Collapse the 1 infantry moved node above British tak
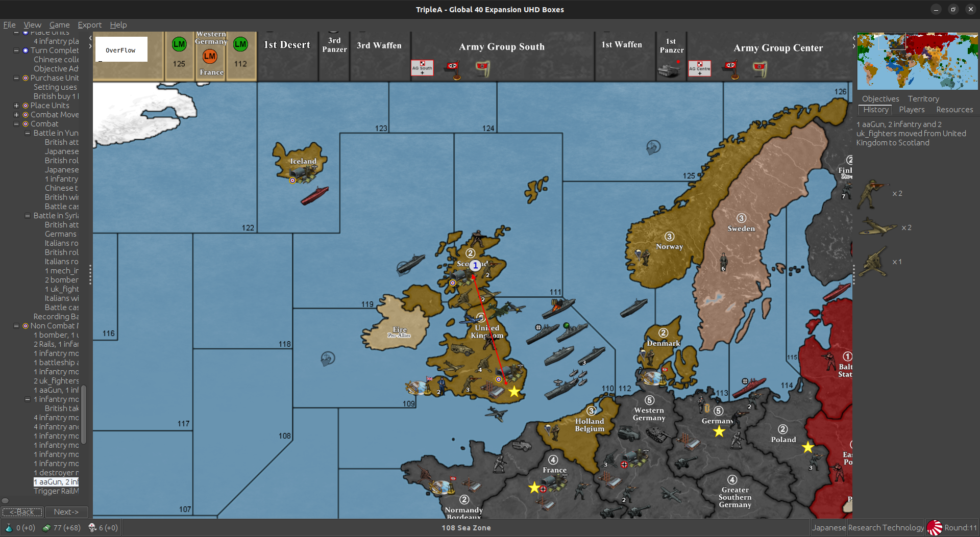The width and height of the screenshot is (980, 537). tap(28, 399)
